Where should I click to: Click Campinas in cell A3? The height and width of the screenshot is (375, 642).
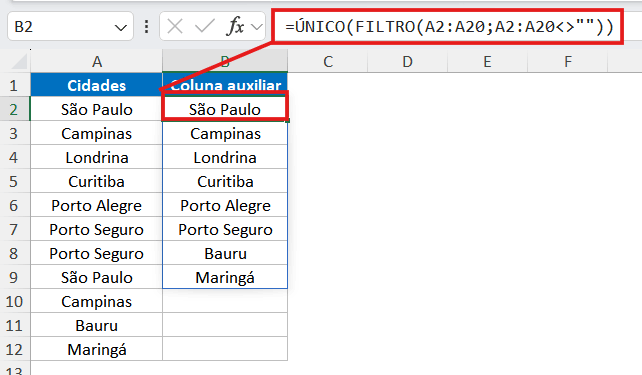(x=97, y=133)
